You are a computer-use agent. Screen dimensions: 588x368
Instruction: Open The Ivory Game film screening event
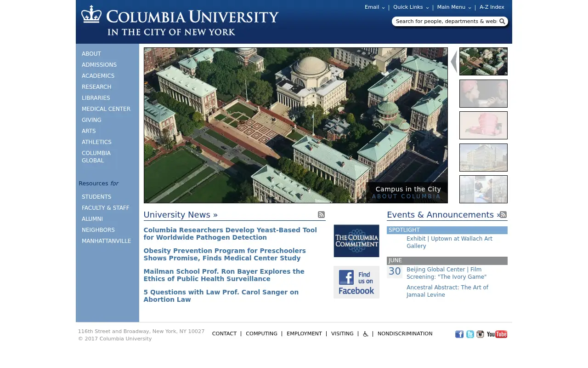tap(447, 273)
